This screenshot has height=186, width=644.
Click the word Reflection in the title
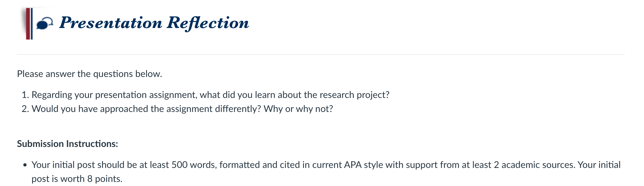208,23
